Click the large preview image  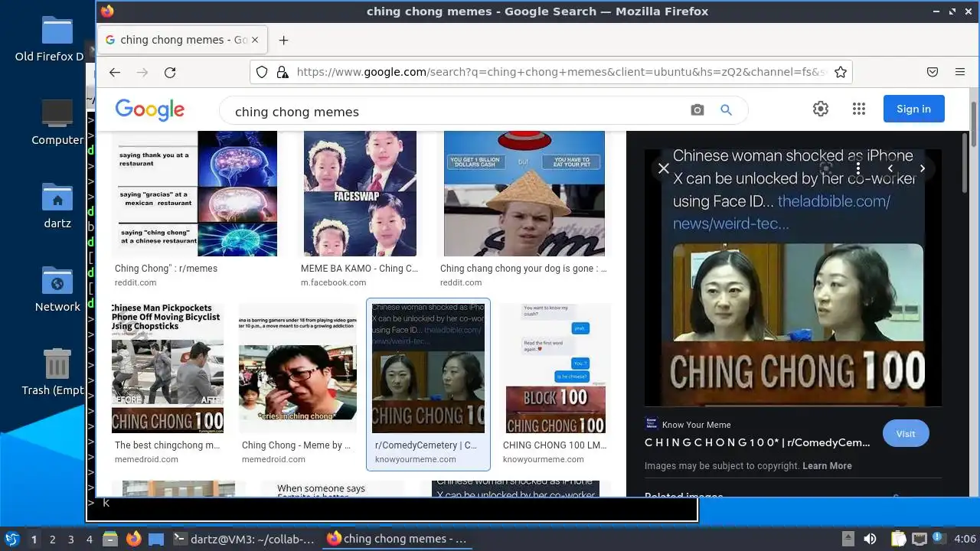point(793,277)
